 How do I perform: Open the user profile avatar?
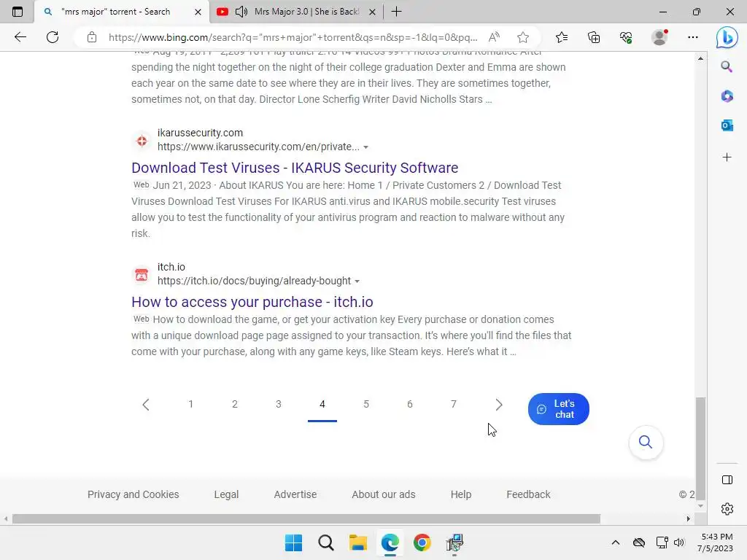click(659, 37)
